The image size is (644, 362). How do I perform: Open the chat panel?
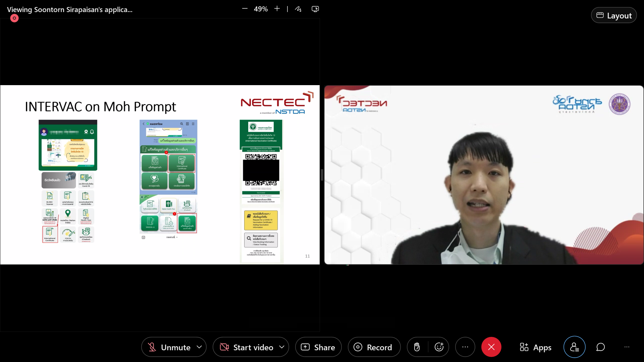[x=601, y=347]
